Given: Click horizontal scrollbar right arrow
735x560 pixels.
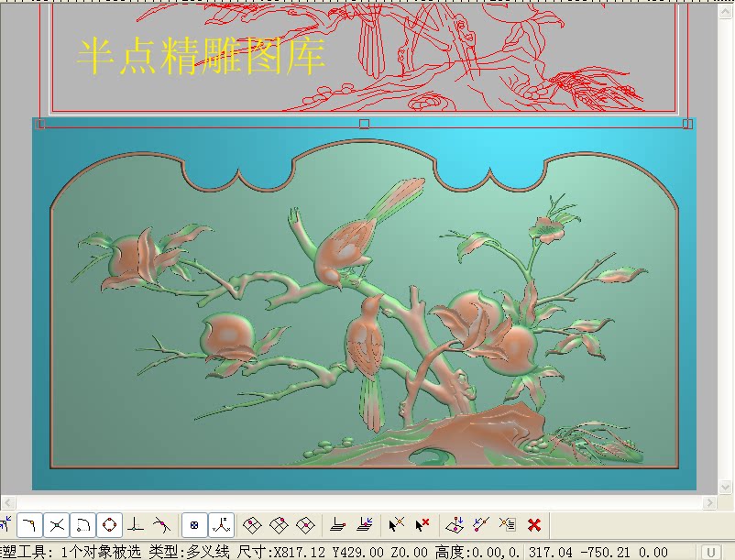Looking at the screenshot, I should (x=709, y=503).
